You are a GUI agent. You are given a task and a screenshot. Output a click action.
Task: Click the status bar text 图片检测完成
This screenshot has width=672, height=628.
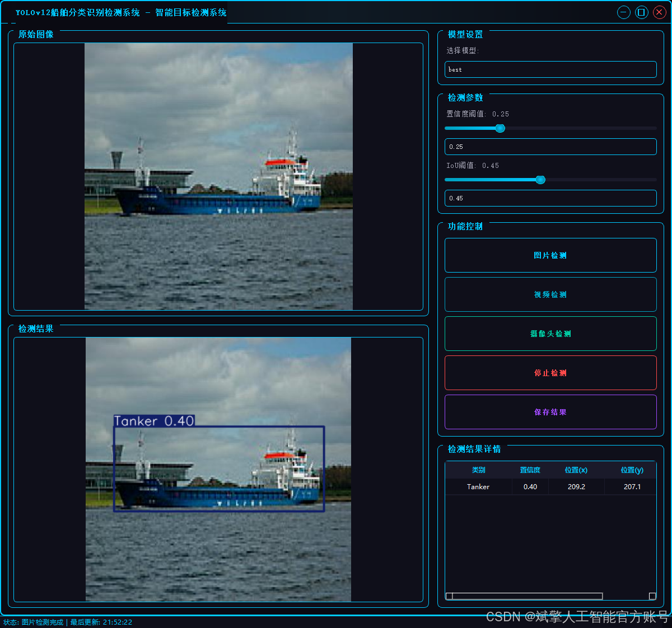43,622
